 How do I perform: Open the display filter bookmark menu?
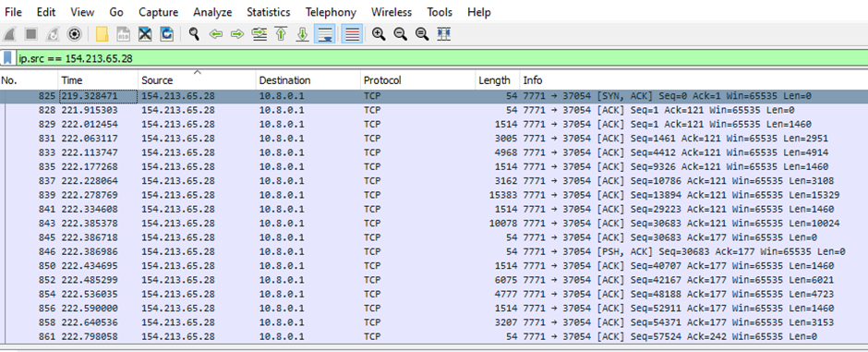tap(7, 57)
